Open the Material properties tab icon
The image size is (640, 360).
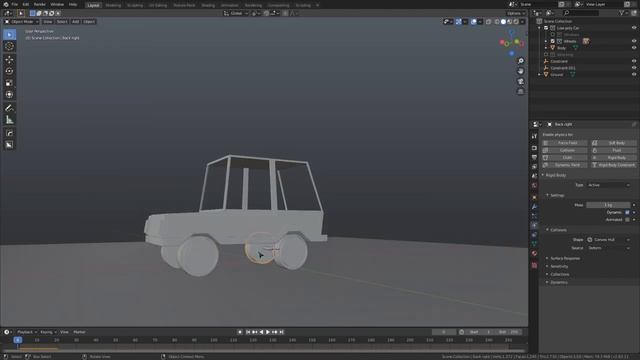tap(534, 253)
